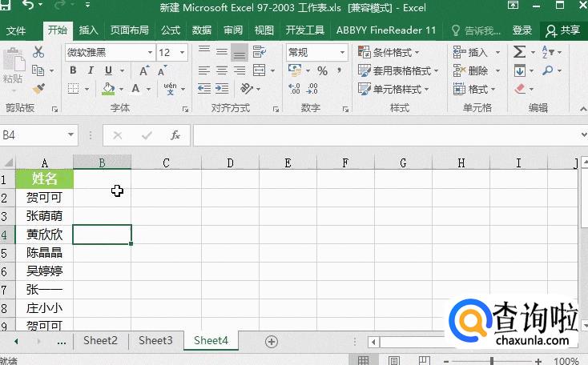Decrease the indent
This screenshot has width=588, height=365.
coord(204,89)
